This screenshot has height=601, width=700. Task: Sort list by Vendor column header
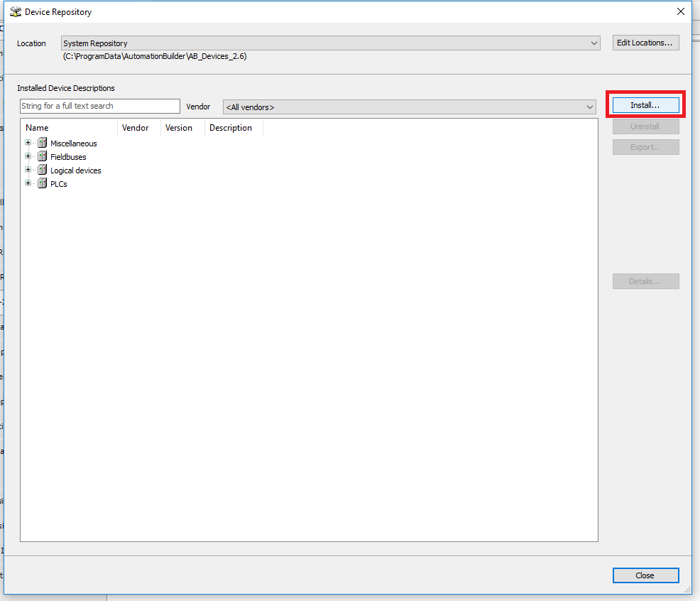click(x=138, y=128)
